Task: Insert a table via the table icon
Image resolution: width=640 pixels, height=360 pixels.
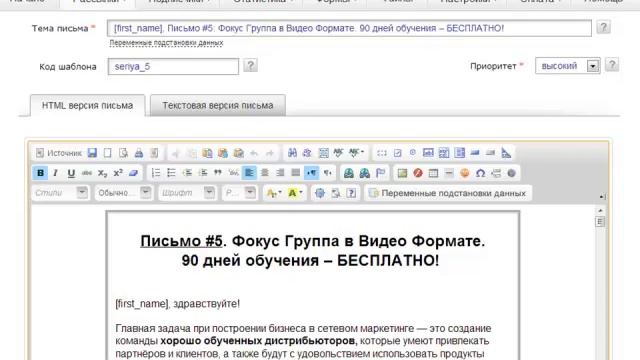Action: point(433,173)
